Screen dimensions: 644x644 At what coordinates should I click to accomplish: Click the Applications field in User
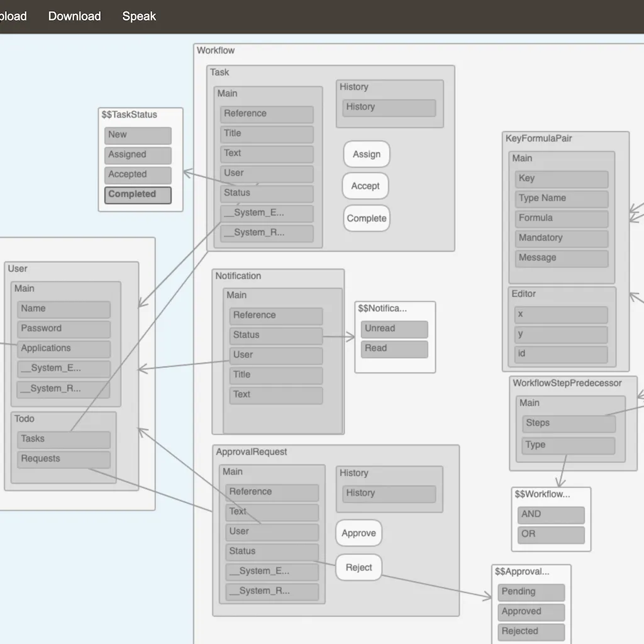pos(64,348)
